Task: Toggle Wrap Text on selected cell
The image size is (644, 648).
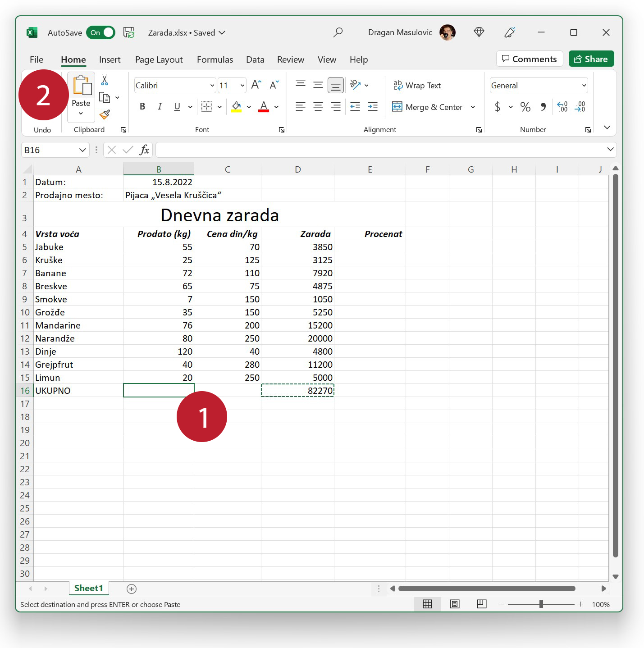Action: pyautogui.click(x=417, y=85)
